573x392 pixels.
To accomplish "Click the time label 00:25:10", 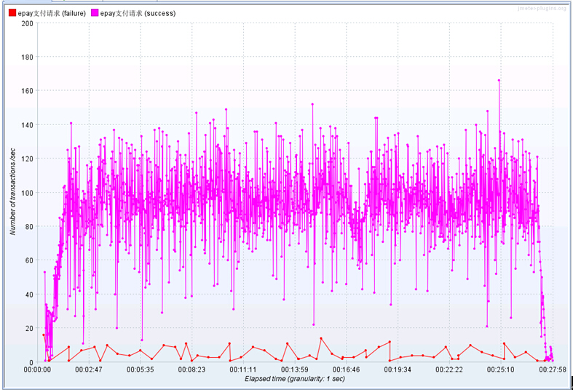I will (x=501, y=369).
